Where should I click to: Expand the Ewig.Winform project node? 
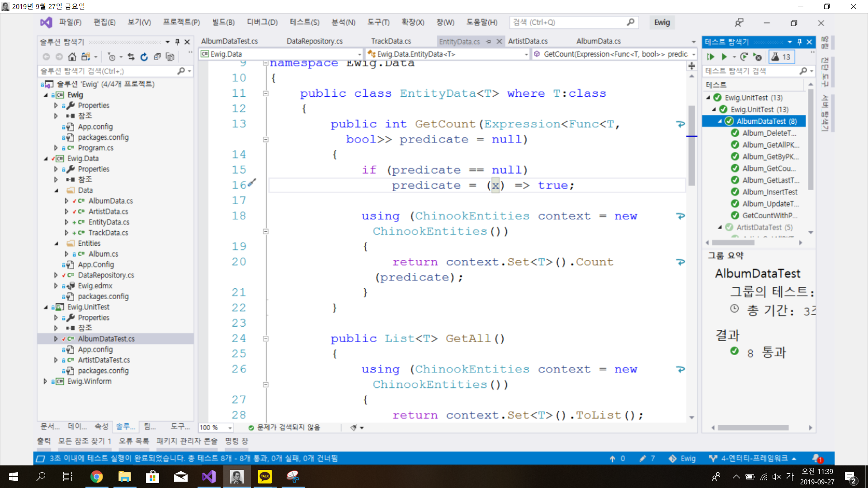coord(45,381)
